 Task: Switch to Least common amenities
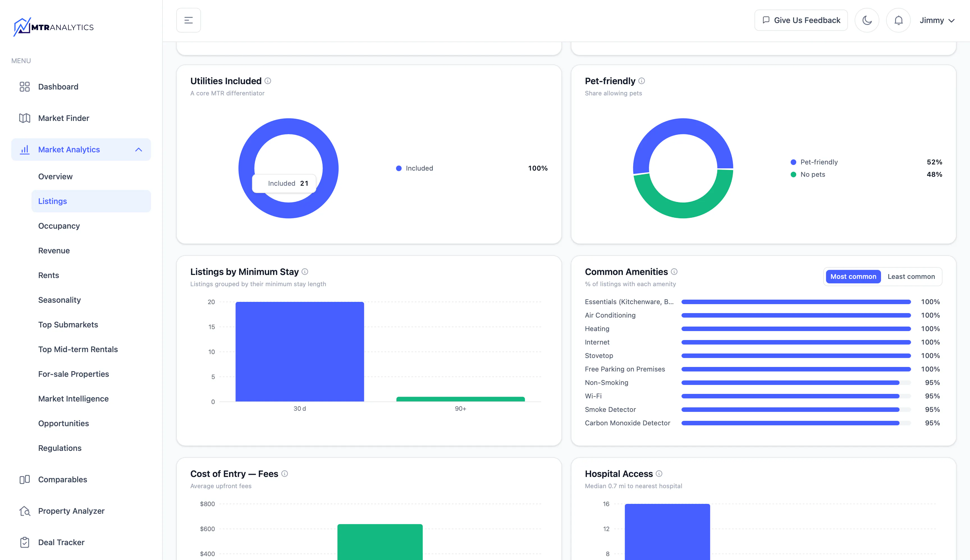(911, 277)
